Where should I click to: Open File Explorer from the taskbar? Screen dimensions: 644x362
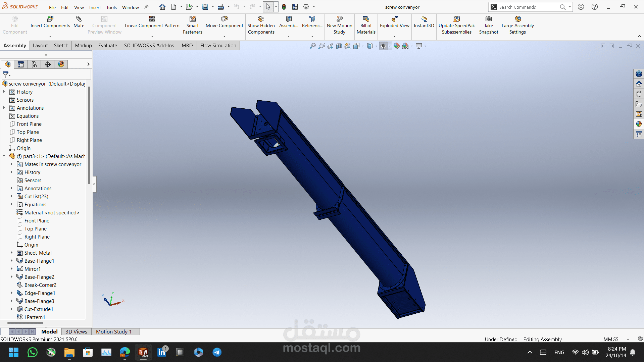(x=69, y=352)
